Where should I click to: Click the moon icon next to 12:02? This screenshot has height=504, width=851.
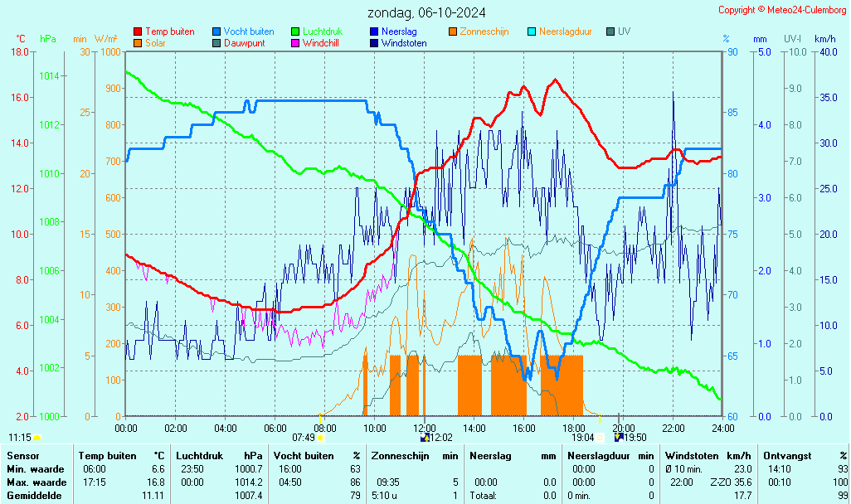tap(425, 438)
